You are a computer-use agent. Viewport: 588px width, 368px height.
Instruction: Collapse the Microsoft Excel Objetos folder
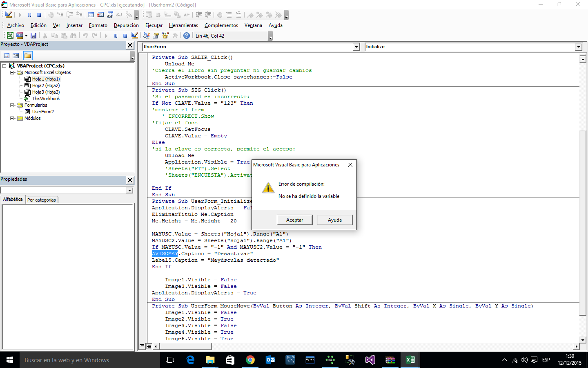12,72
